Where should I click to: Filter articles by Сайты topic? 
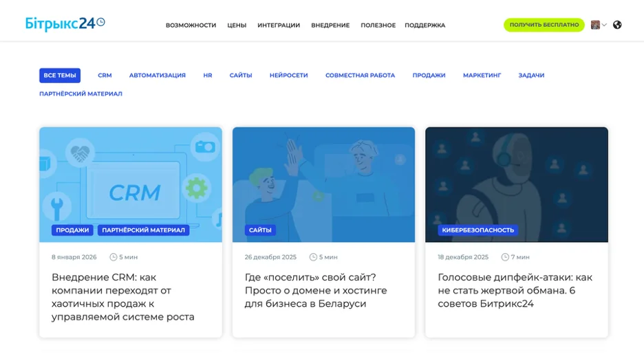pyautogui.click(x=241, y=76)
